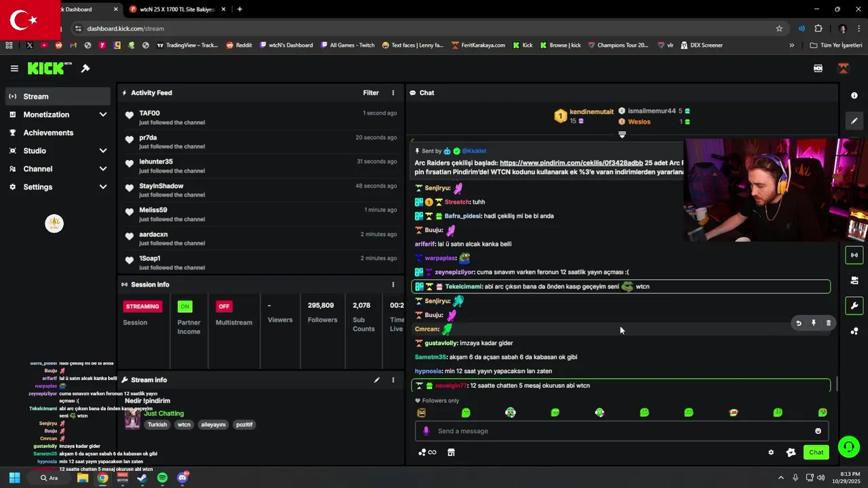Screen dimensions: 868x488
Task: Click the pencil icon on the right sidebar
Action: coord(854,121)
